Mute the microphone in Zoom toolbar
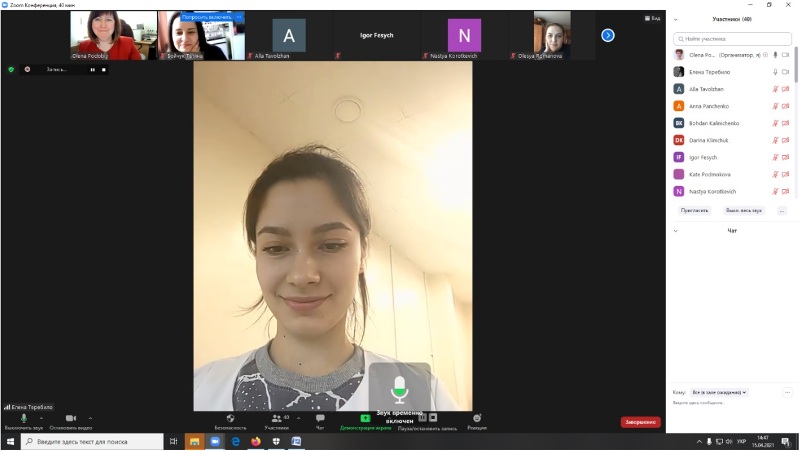 23,421
